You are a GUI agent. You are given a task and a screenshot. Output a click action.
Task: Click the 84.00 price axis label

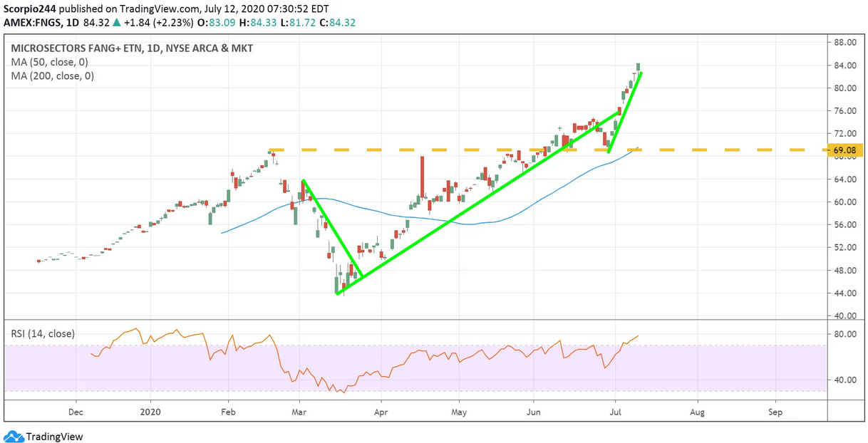click(x=845, y=66)
